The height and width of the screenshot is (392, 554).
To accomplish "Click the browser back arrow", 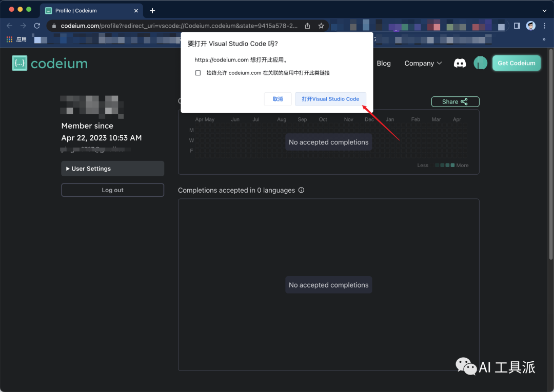I will click(10, 26).
